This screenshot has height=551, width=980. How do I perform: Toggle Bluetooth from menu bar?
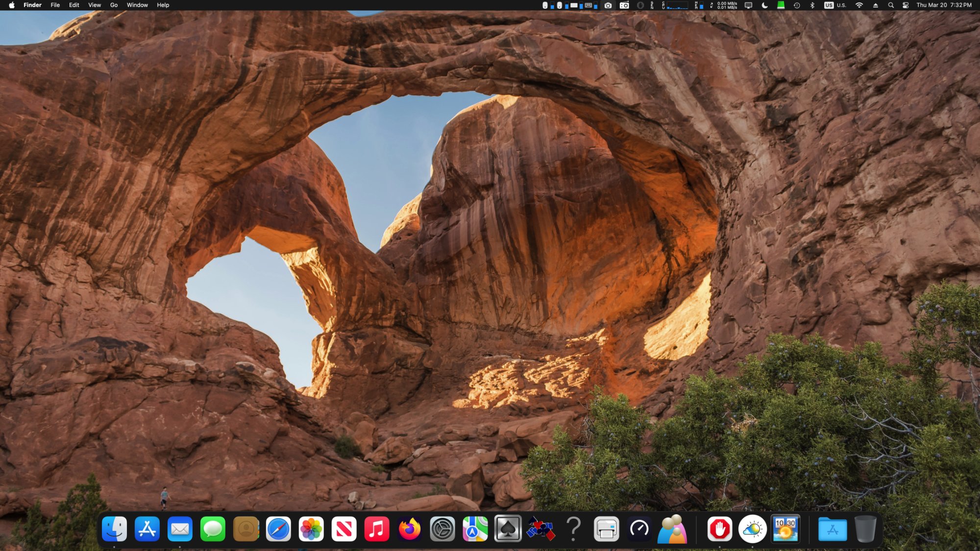coord(812,5)
